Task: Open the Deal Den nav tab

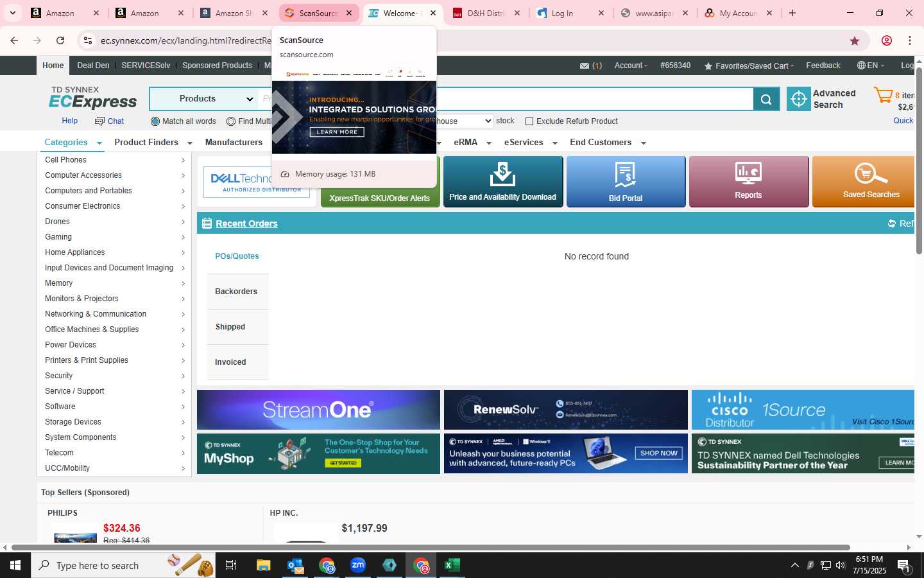Action: click(93, 66)
